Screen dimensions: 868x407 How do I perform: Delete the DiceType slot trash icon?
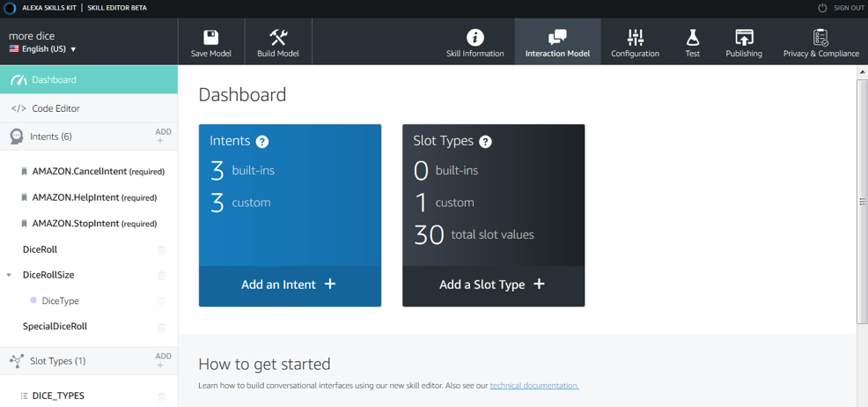pyautogui.click(x=162, y=302)
